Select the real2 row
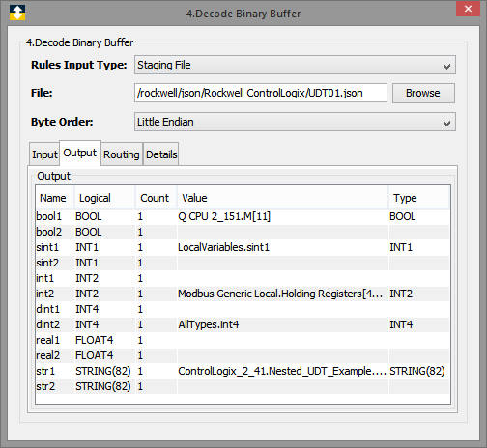This screenshot has width=487, height=448. click(x=243, y=355)
